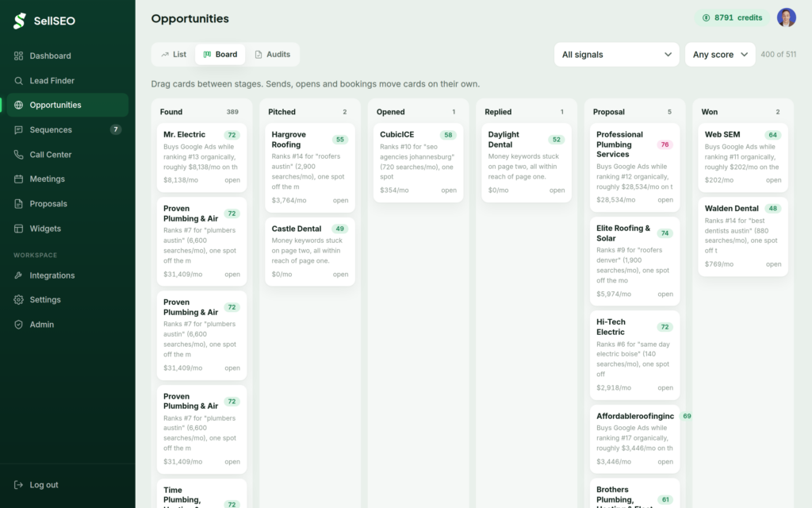Image resolution: width=812 pixels, height=508 pixels.
Task: Click the Replied column header
Action: (498, 112)
